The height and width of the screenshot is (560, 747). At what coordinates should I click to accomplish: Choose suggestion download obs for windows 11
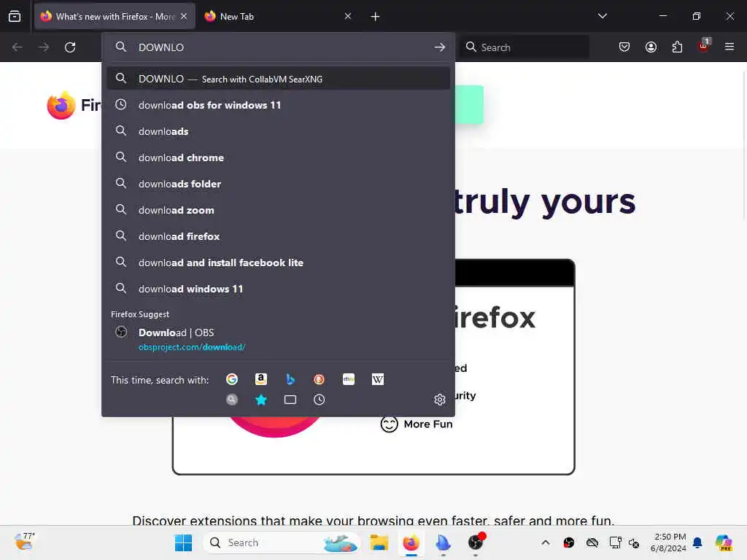click(x=278, y=105)
